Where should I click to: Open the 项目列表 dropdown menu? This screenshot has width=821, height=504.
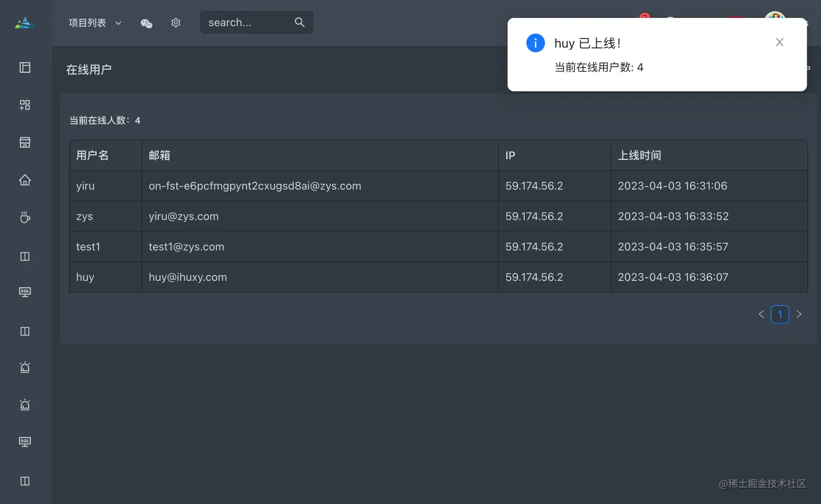click(x=95, y=23)
